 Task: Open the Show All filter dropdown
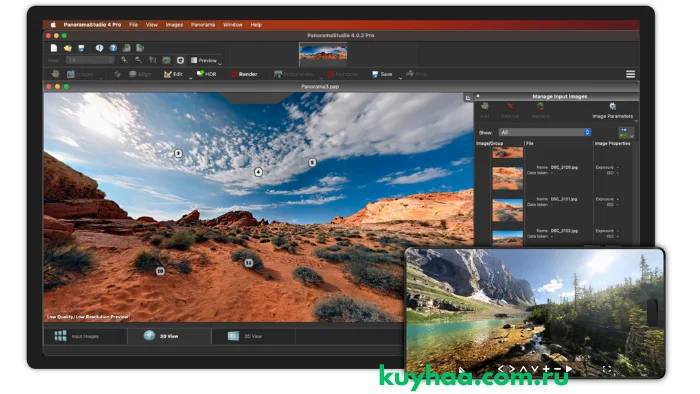(x=545, y=133)
